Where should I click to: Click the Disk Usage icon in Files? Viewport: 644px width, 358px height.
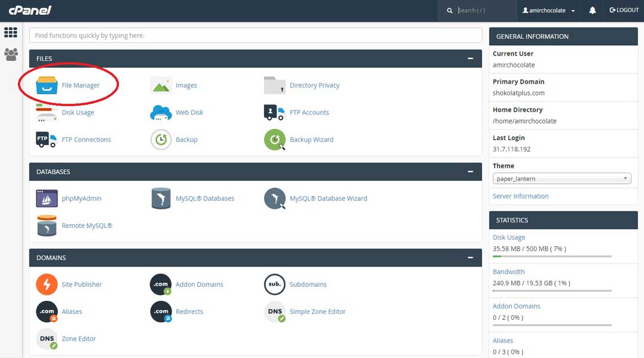[47, 112]
